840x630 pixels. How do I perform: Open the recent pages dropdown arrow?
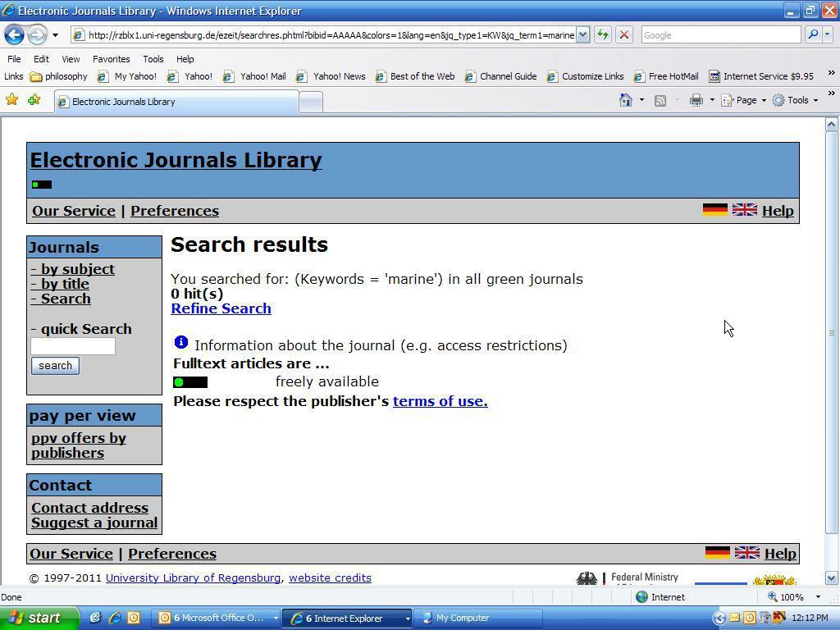pyautogui.click(x=55, y=35)
